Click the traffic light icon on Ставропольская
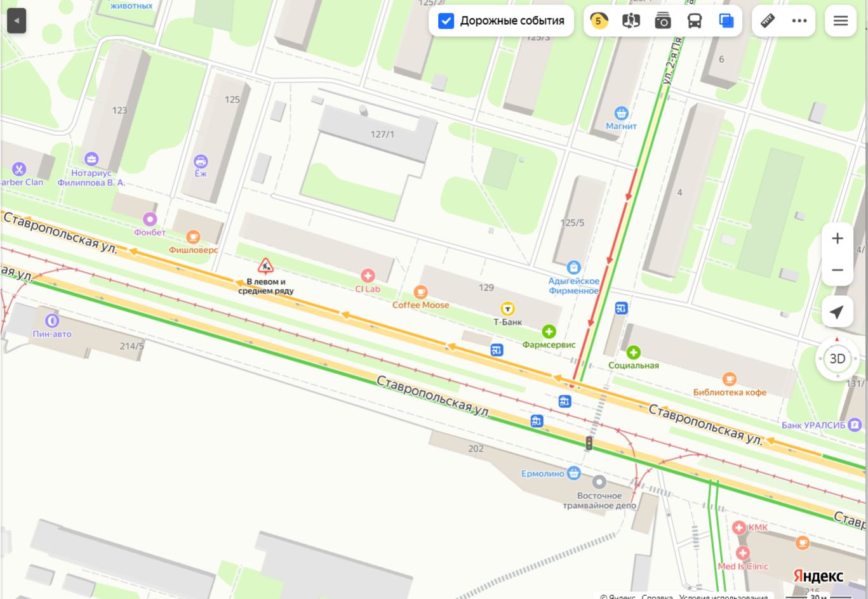Viewport: 868px width, 599px height. pyautogui.click(x=589, y=443)
